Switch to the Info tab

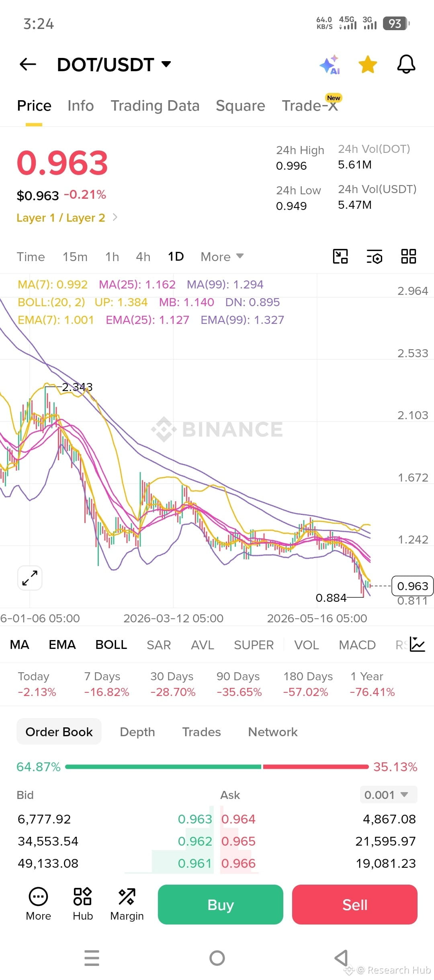click(81, 106)
